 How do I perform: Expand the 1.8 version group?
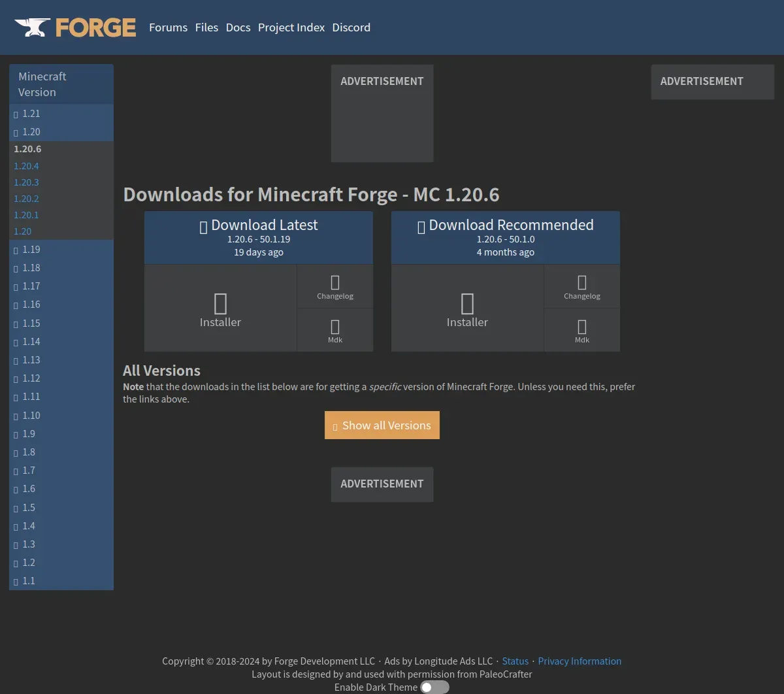click(61, 452)
